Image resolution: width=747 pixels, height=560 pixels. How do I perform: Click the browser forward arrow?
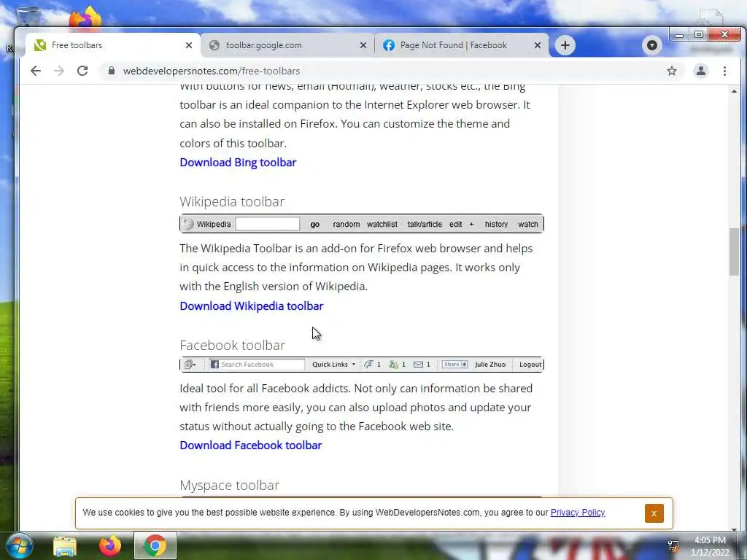click(x=59, y=71)
